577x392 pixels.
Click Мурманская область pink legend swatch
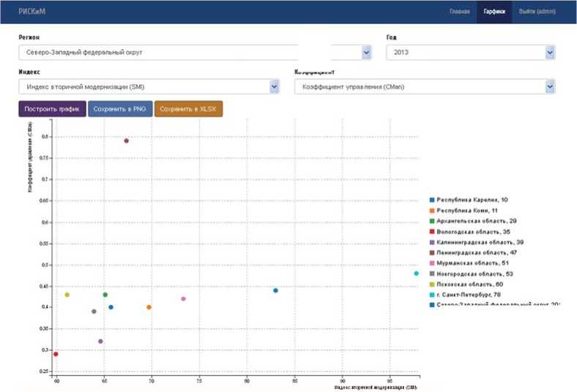433,263
